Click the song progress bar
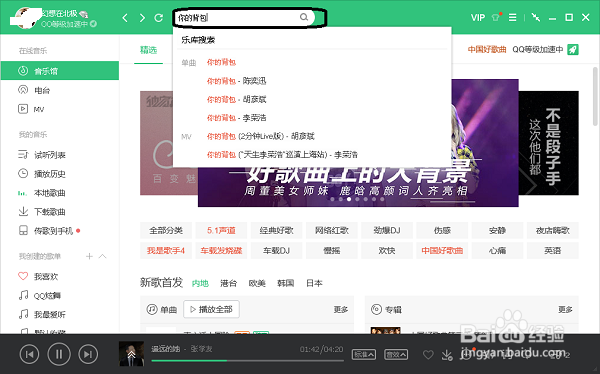 [247, 361]
